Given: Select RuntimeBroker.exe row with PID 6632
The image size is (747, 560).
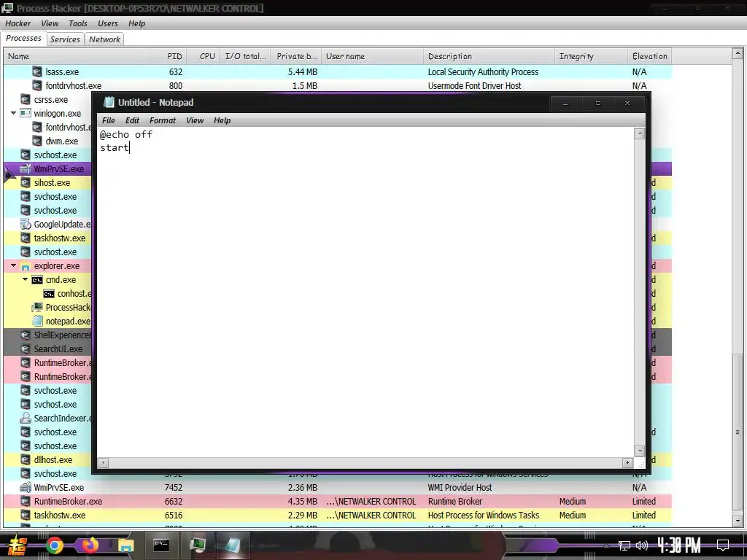Looking at the screenshot, I should 338,502.
